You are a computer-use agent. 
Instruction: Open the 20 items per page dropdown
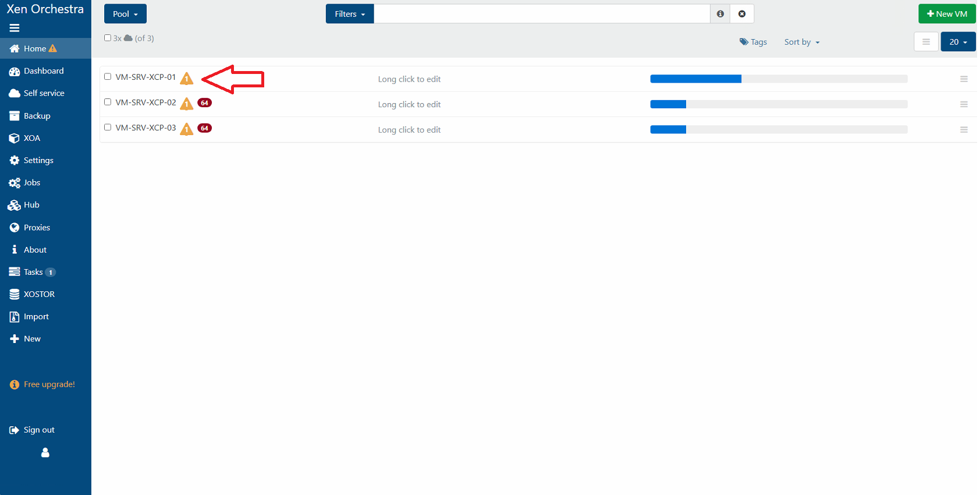(x=958, y=42)
